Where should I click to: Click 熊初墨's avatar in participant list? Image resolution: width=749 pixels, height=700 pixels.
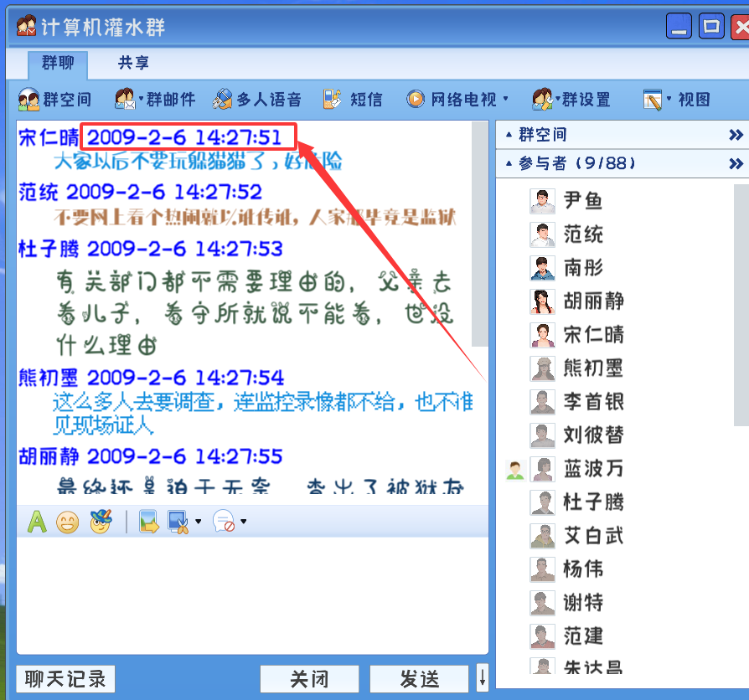click(x=543, y=368)
